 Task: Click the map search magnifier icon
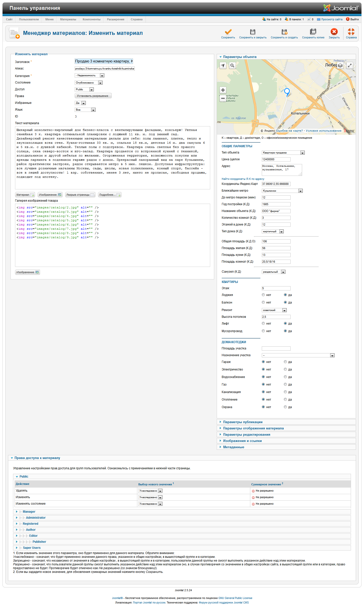(x=232, y=66)
